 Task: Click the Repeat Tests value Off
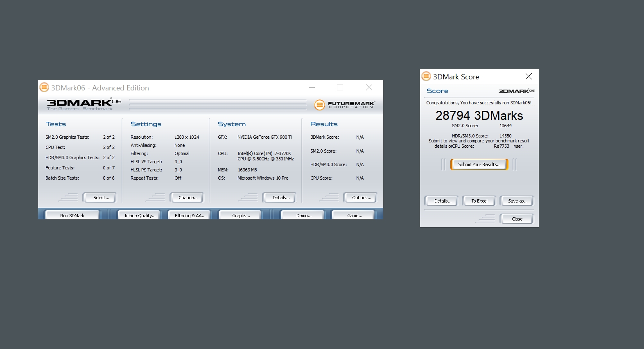(178, 178)
